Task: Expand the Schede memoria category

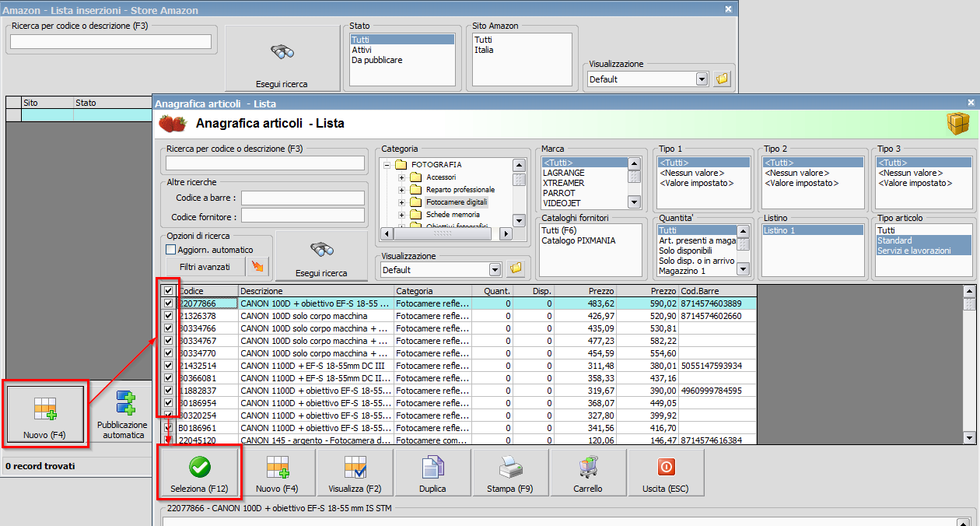Action: (x=402, y=215)
